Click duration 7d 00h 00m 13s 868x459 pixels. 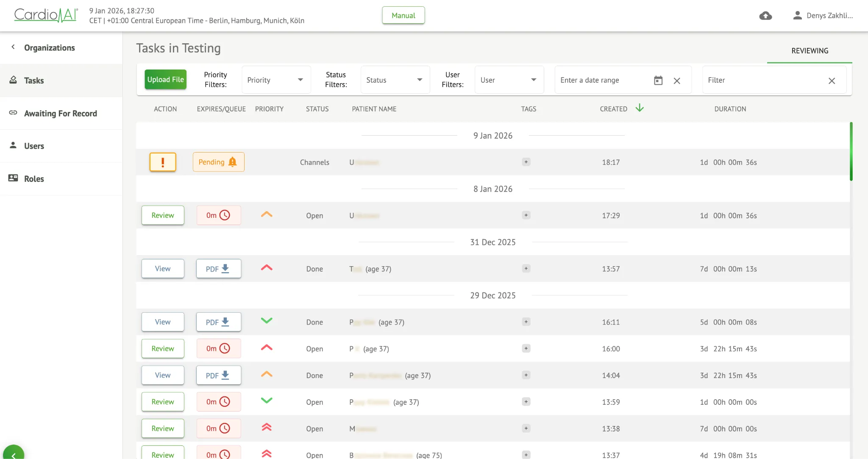(728, 269)
